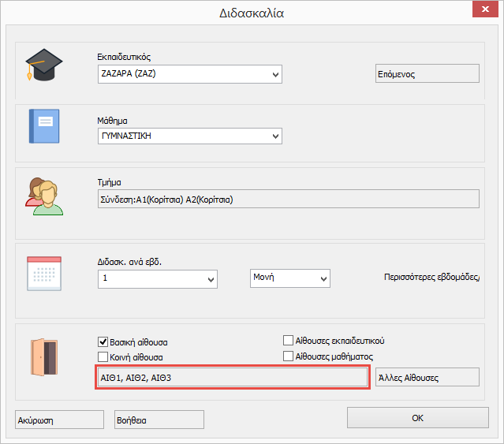
Task: Click the blue book subject icon
Action: click(x=44, y=126)
